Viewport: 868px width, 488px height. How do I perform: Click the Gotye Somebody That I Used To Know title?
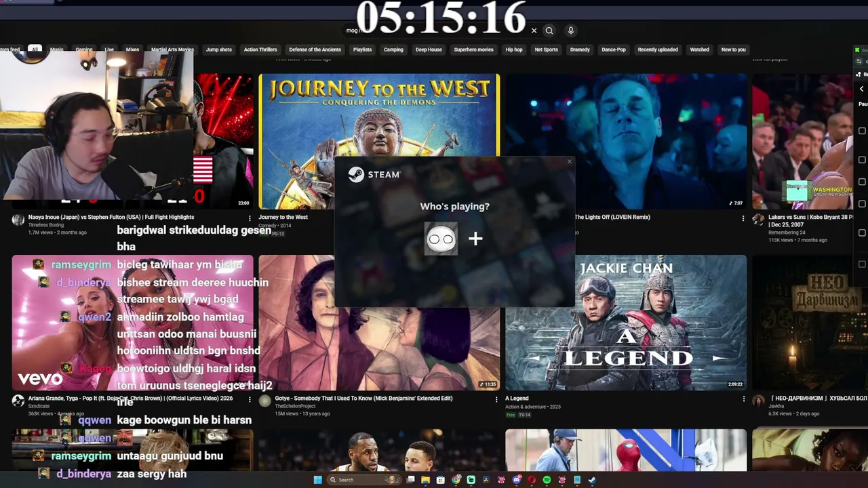pyautogui.click(x=363, y=399)
